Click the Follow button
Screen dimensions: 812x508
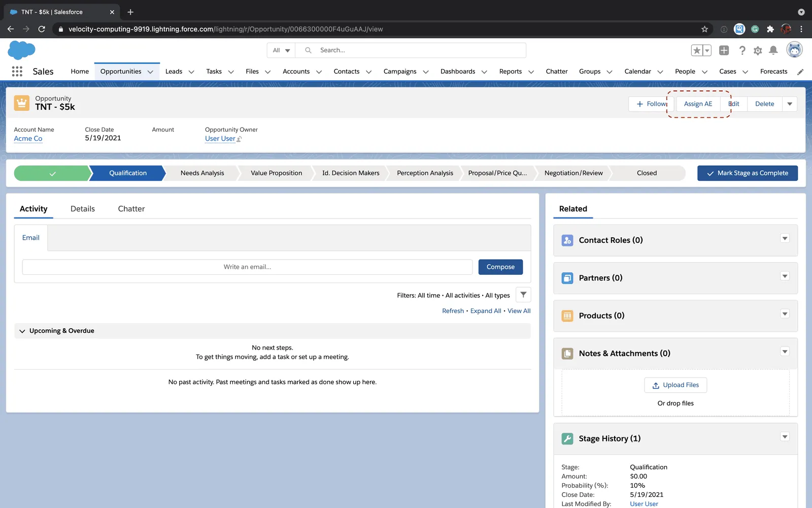[651, 104]
